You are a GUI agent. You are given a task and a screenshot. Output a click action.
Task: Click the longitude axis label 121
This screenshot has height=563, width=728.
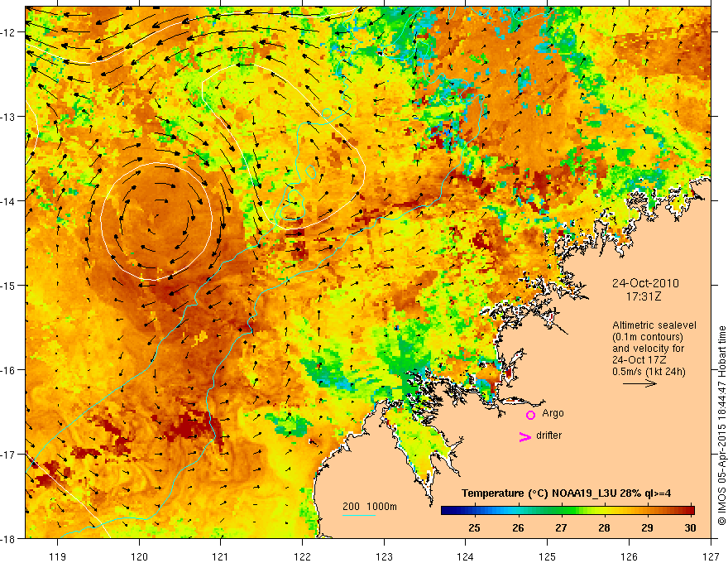pos(221,556)
